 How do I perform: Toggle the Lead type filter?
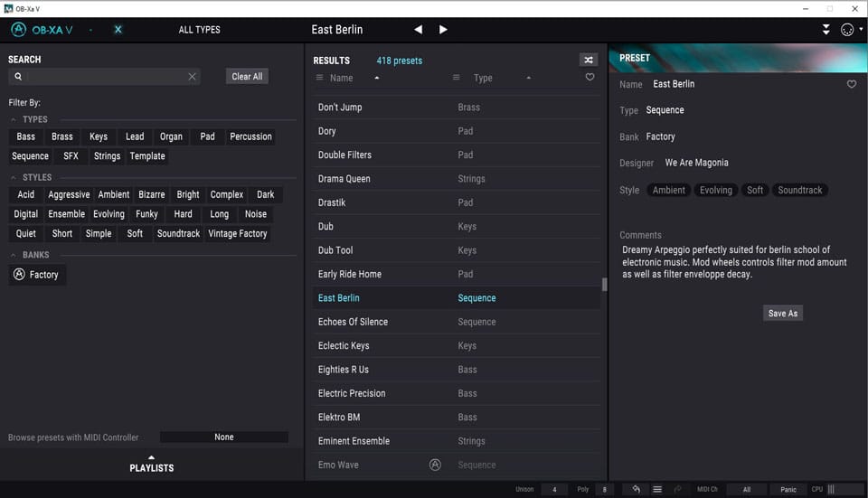coord(135,136)
